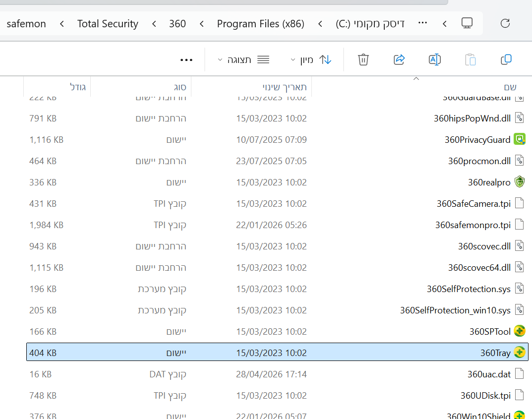532x419 pixels.
Task: Click the 360SPTool application icon
Action: [519, 331]
